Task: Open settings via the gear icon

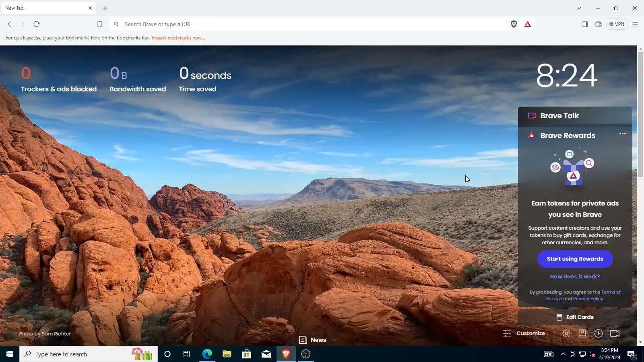Action: pos(566,333)
